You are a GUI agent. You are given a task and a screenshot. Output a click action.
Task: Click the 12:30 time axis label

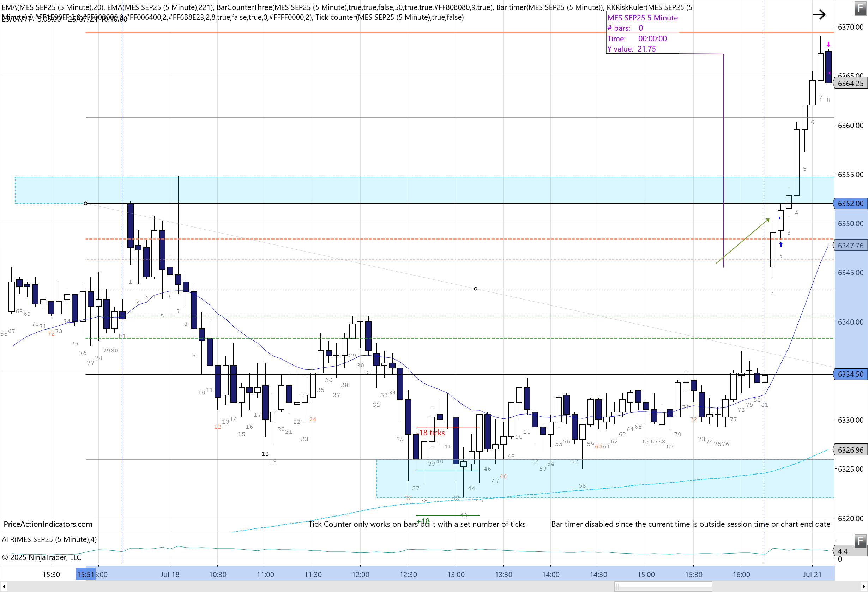coord(408,574)
